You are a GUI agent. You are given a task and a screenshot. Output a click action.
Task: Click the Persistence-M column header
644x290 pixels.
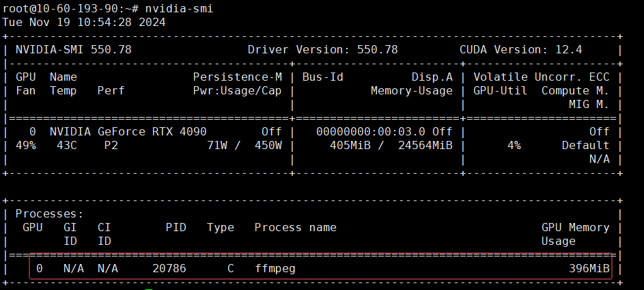pos(238,77)
